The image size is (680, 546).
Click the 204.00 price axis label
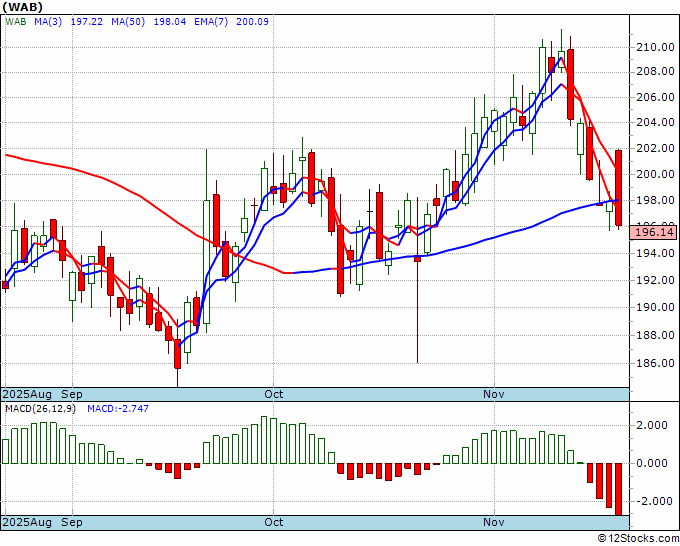(x=655, y=123)
